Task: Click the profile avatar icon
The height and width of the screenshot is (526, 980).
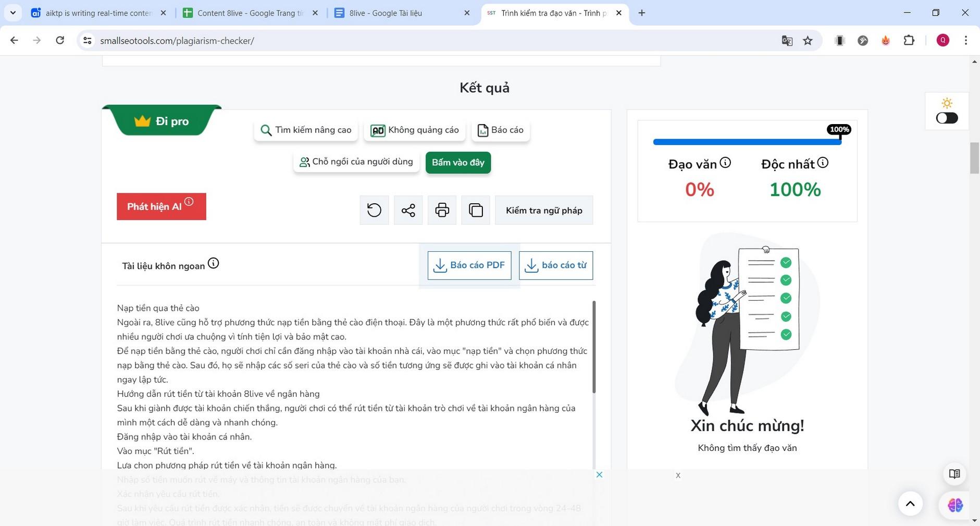Action: [x=942, y=40]
